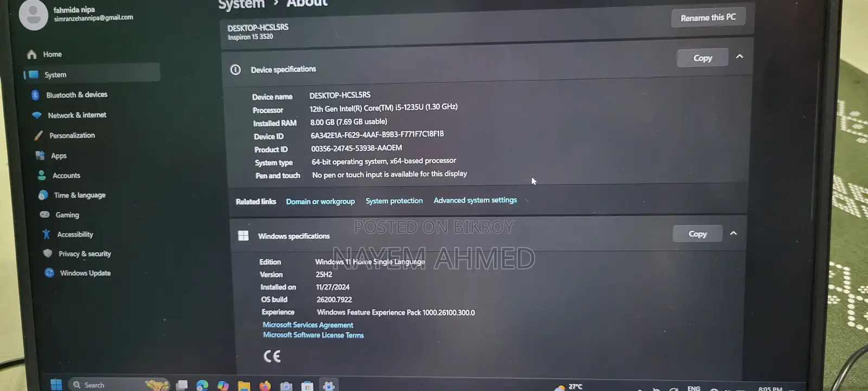This screenshot has height=391, width=868.
Task: Click the Apps icon in sidebar
Action: 40,156
